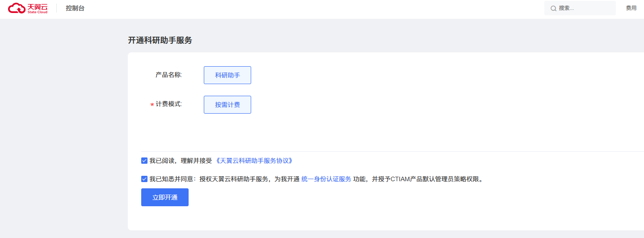Open 统一身份认证服务 link
This screenshot has height=238, width=644.
326,179
